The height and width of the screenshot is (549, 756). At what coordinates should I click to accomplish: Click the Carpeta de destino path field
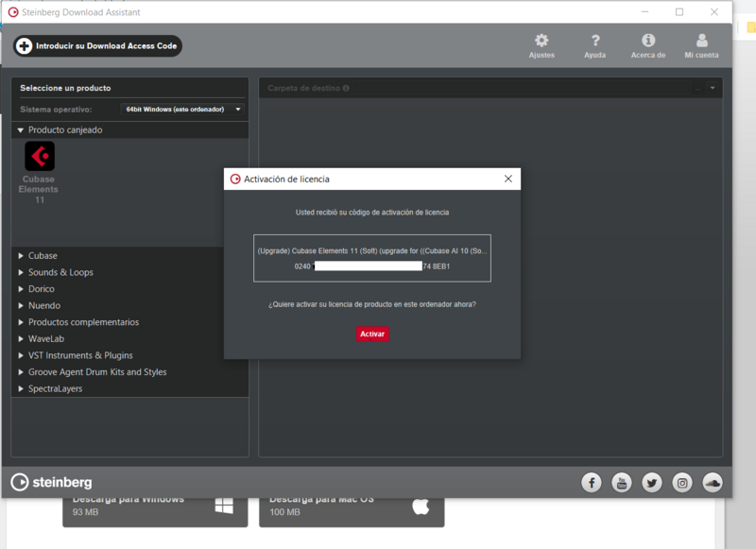pyautogui.click(x=521, y=88)
